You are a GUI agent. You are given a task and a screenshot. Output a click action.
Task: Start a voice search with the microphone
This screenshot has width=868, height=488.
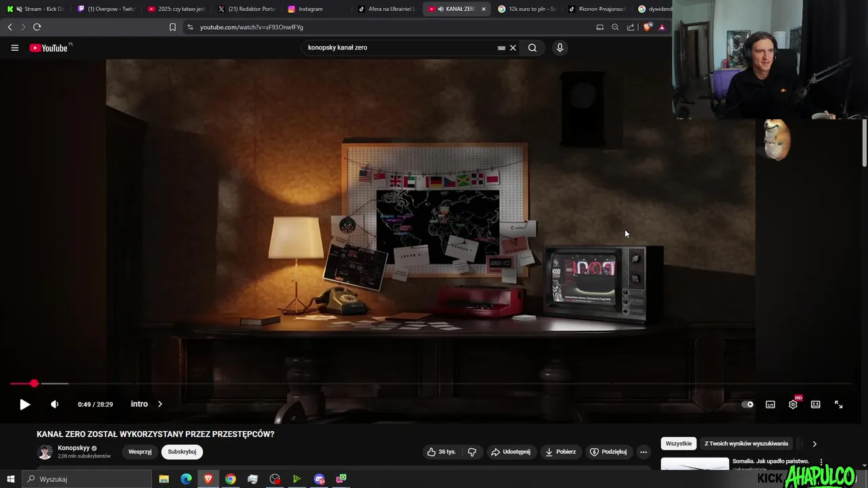pyautogui.click(x=559, y=47)
